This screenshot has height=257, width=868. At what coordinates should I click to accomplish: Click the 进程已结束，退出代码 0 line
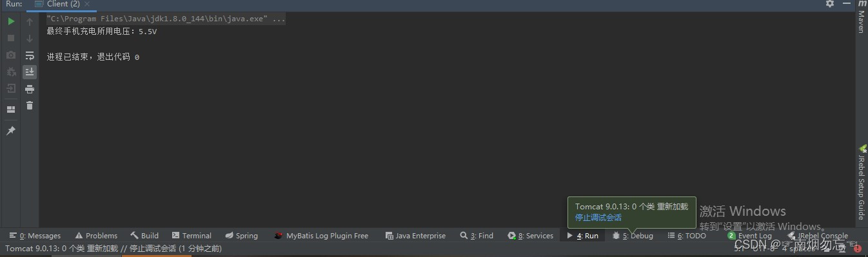pyautogui.click(x=93, y=57)
